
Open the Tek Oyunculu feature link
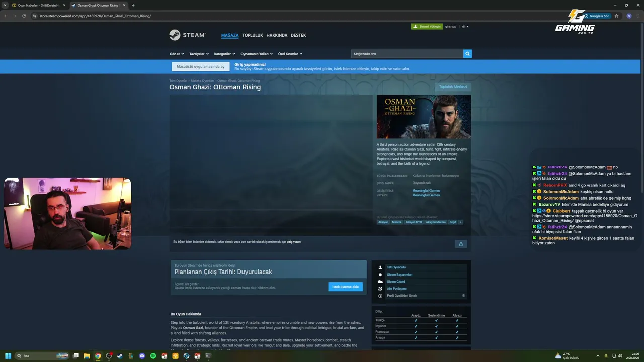396,267
